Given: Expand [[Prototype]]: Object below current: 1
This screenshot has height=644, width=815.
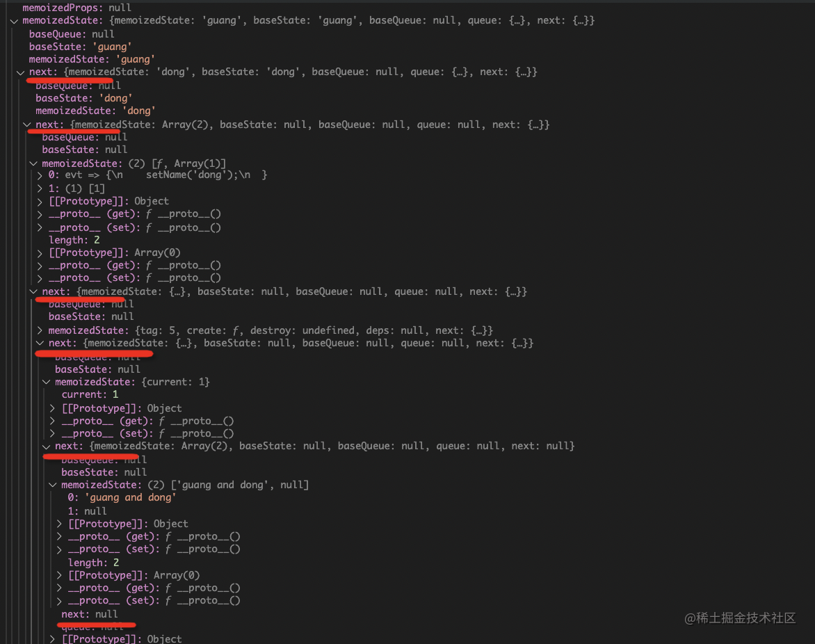Looking at the screenshot, I should [52, 408].
